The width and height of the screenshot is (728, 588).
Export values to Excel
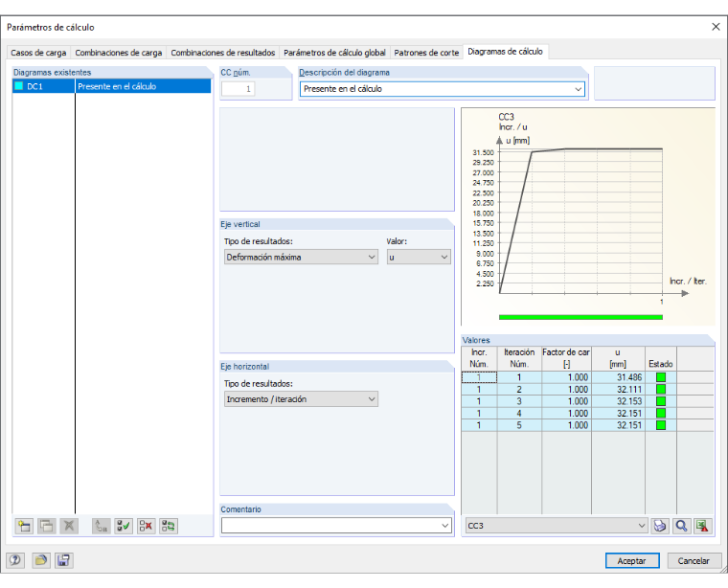(x=703, y=526)
